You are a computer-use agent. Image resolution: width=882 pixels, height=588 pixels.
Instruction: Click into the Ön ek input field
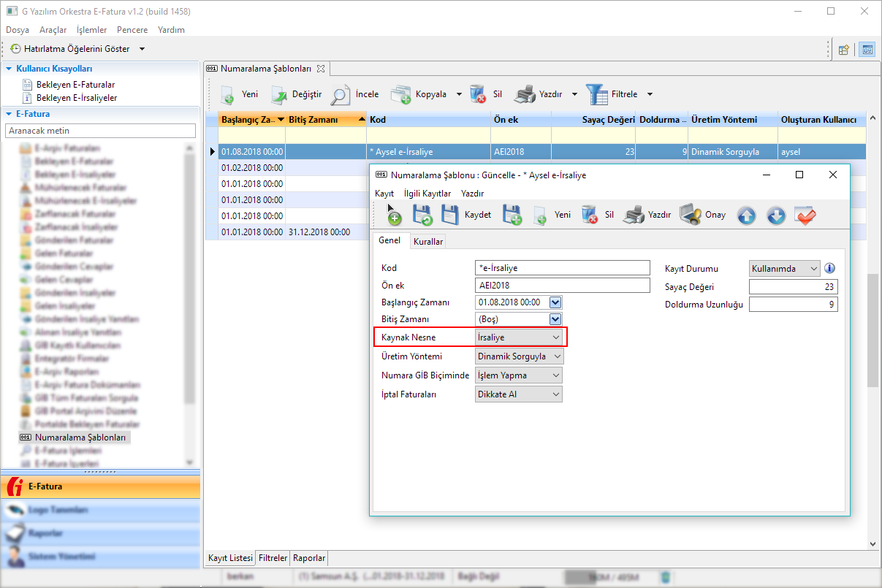pyautogui.click(x=561, y=285)
